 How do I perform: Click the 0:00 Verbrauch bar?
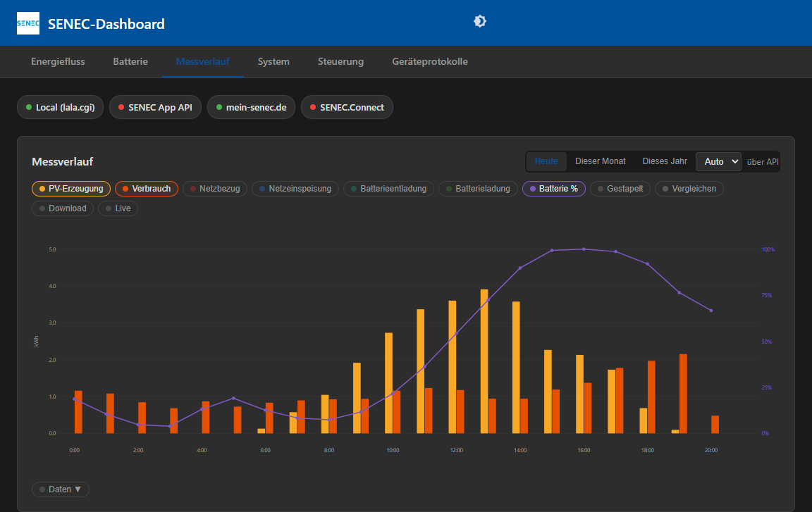tap(79, 412)
